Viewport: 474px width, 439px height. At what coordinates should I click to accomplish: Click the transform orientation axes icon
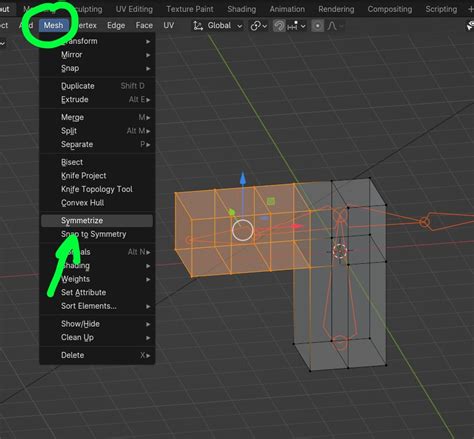pos(198,26)
